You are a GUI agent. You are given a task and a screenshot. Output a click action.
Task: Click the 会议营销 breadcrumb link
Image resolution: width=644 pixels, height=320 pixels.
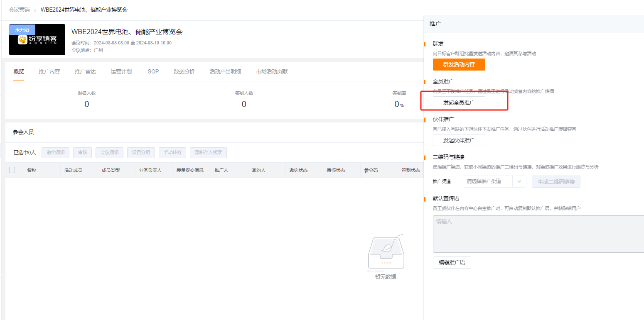[19, 10]
